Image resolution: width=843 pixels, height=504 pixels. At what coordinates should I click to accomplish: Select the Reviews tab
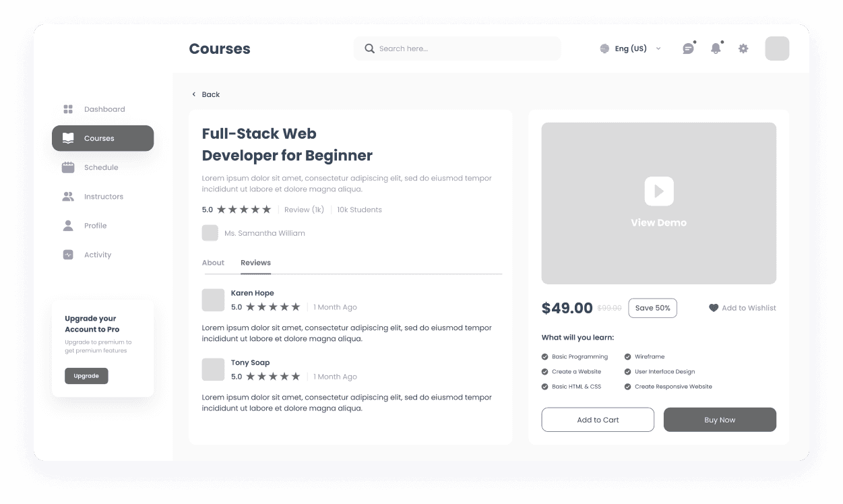[x=255, y=263]
